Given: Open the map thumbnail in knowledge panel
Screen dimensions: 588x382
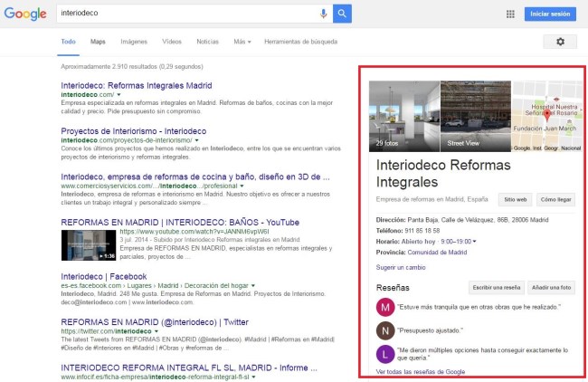Looking at the screenshot, I should 547,117.
